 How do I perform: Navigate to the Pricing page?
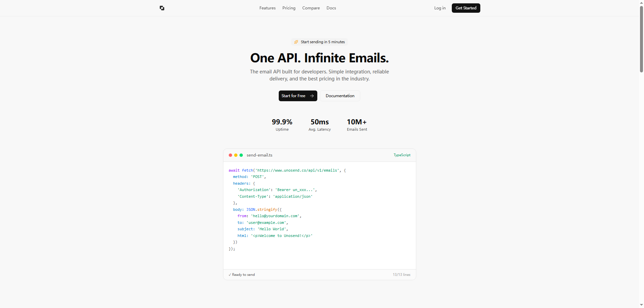pyautogui.click(x=289, y=8)
